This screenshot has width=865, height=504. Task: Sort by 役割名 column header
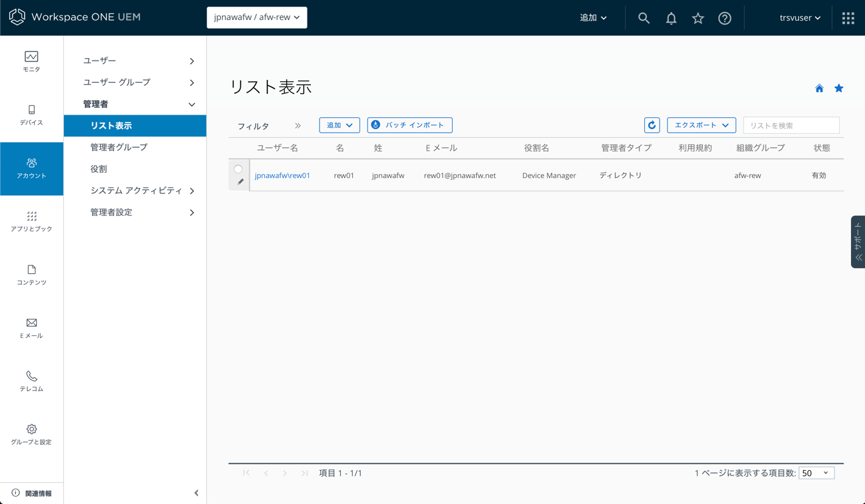click(x=536, y=148)
